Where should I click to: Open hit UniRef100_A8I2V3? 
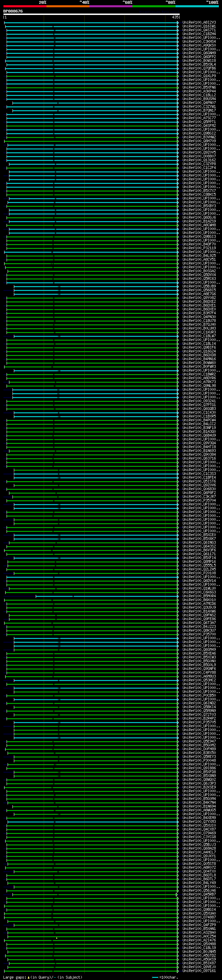199,23
